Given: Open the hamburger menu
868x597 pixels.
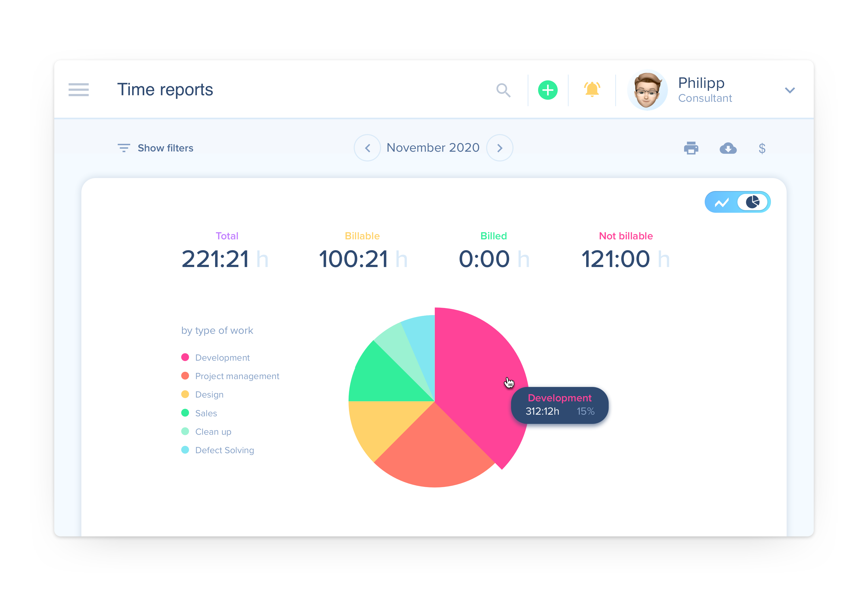Looking at the screenshot, I should (78, 90).
